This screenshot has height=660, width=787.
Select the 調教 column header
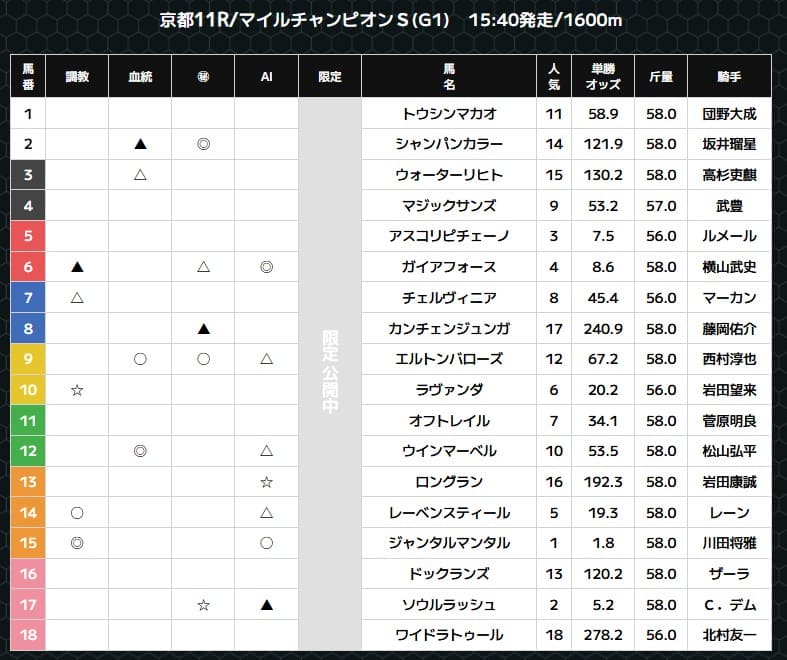coord(77,76)
